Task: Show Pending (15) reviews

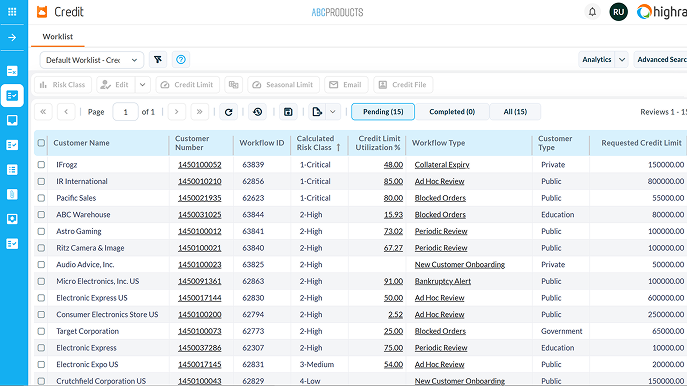Action: click(383, 112)
